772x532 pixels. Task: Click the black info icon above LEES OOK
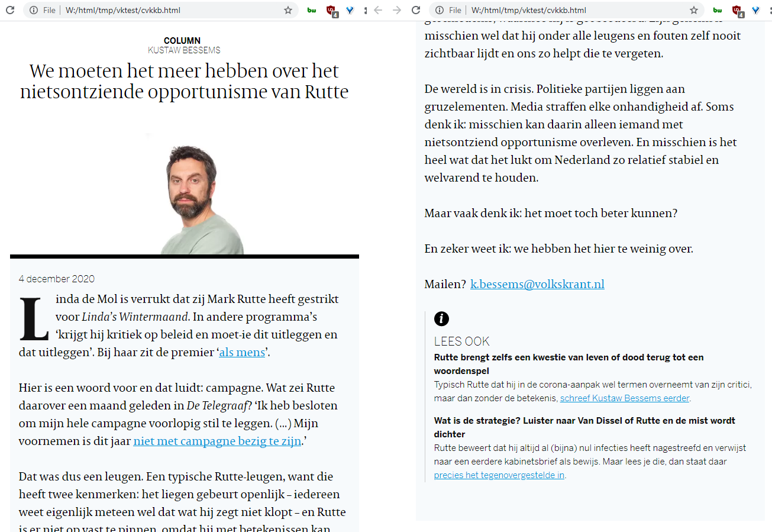pyautogui.click(x=441, y=319)
